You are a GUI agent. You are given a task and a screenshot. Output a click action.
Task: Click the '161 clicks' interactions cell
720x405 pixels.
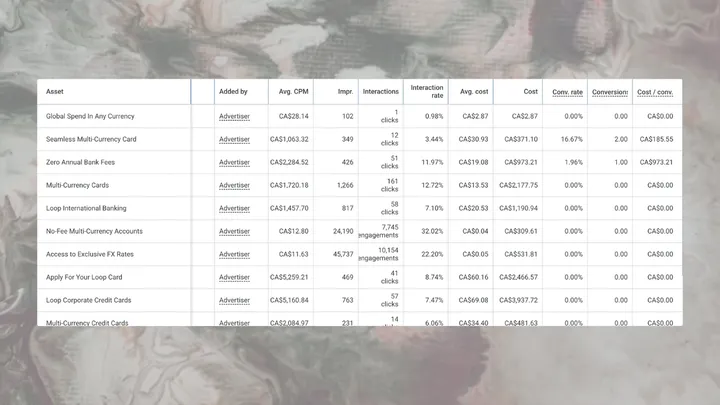389,185
